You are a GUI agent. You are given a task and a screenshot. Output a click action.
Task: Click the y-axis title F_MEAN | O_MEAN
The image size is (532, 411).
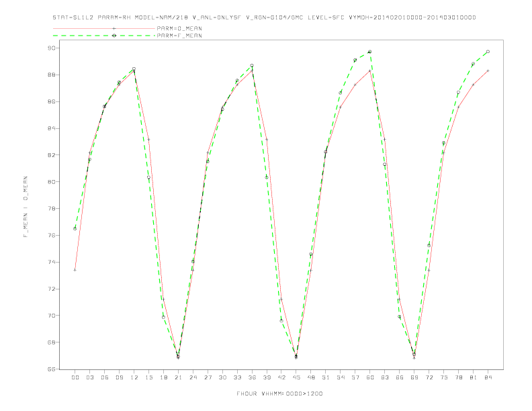(26, 207)
